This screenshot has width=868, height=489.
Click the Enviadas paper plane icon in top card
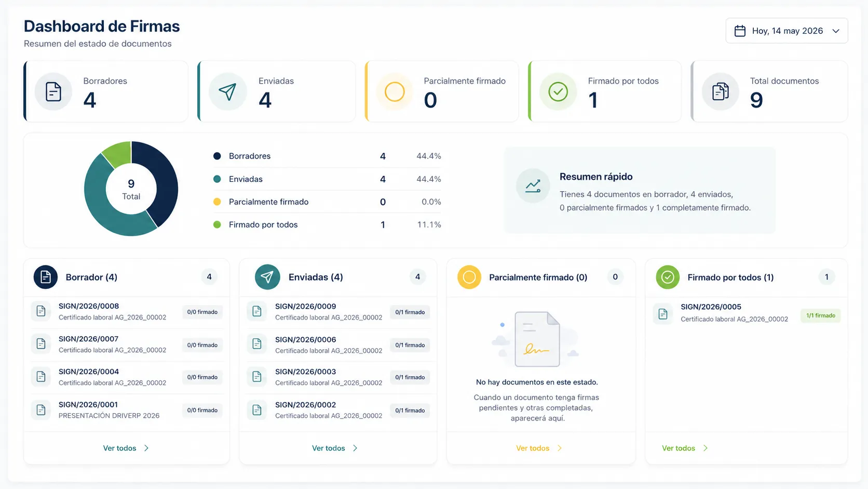click(x=227, y=92)
